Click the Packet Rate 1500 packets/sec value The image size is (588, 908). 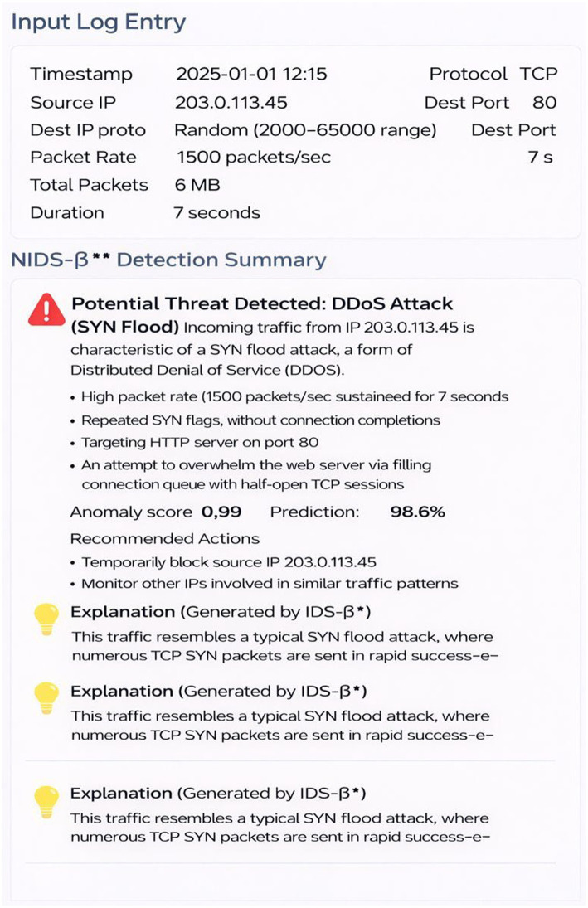[x=254, y=158]
